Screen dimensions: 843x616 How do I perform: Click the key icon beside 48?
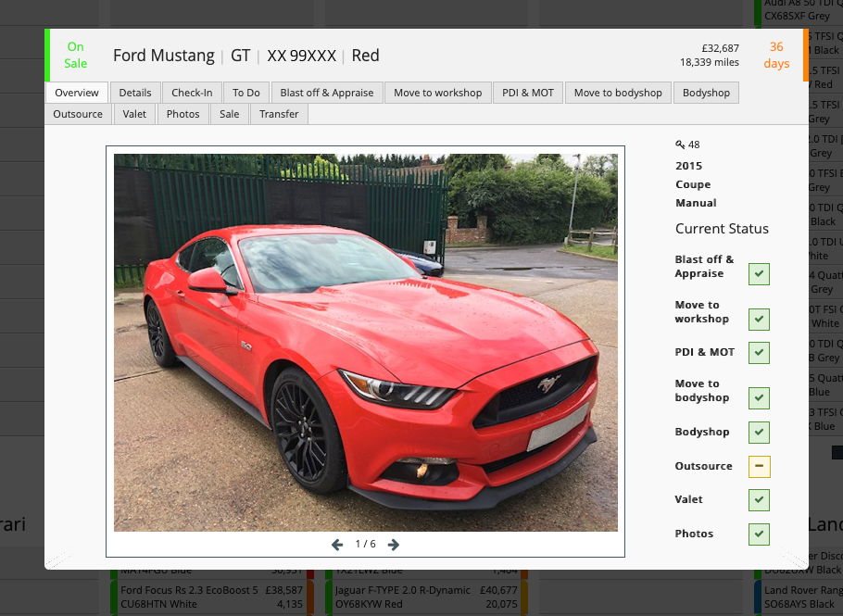tap(680, 145)
